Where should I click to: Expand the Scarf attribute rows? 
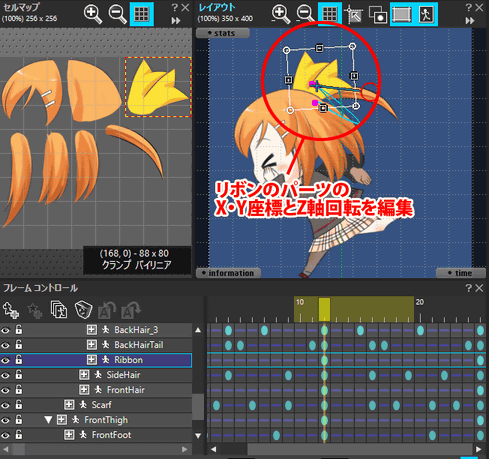(69, 405)
